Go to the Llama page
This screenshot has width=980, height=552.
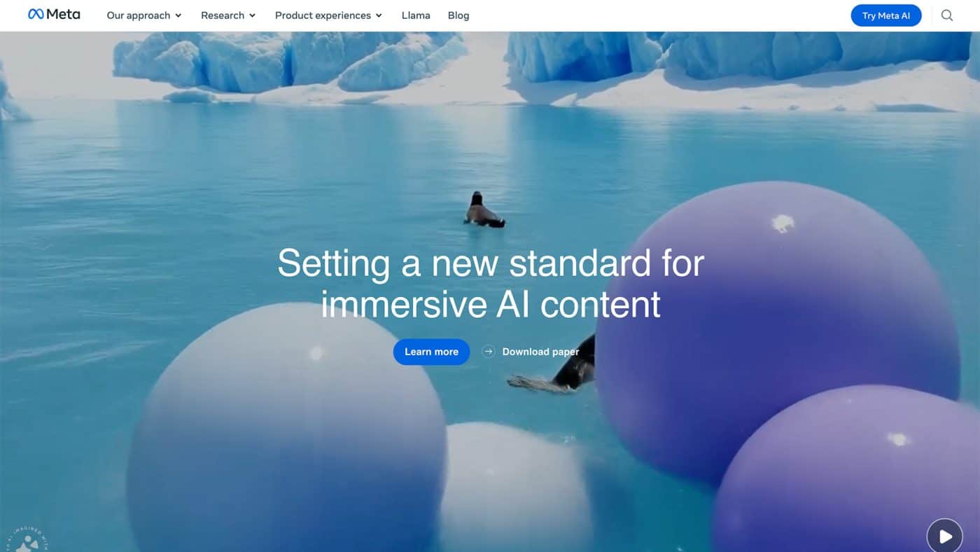point(416,15)
